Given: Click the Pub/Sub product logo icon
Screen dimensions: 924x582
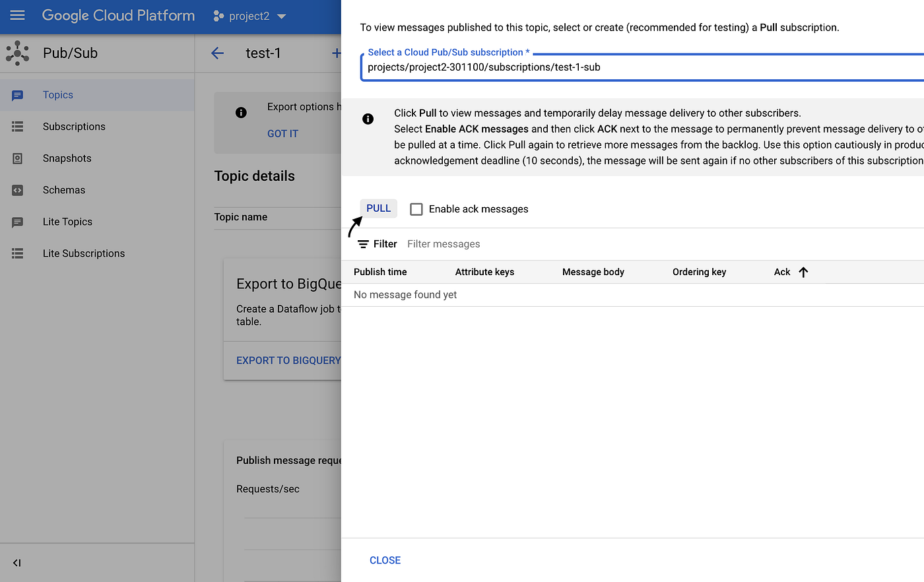Looking at the screenshot, I should point(18,53).
